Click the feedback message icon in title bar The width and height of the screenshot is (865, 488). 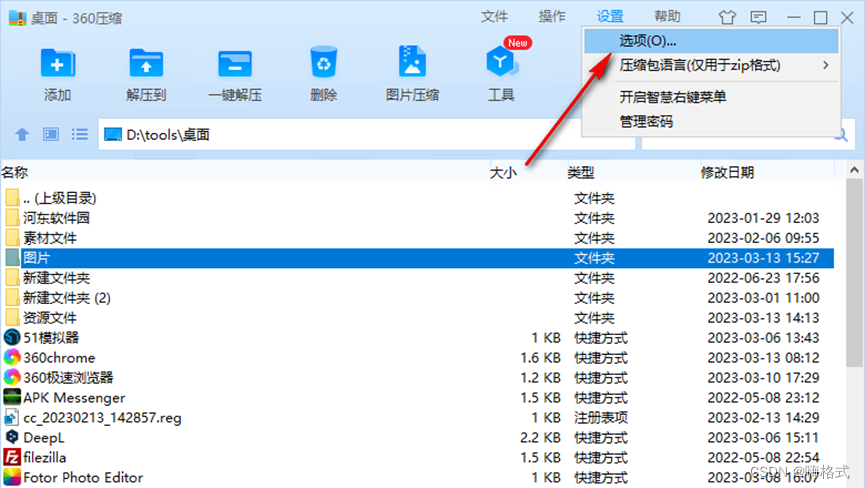(759, 17)
